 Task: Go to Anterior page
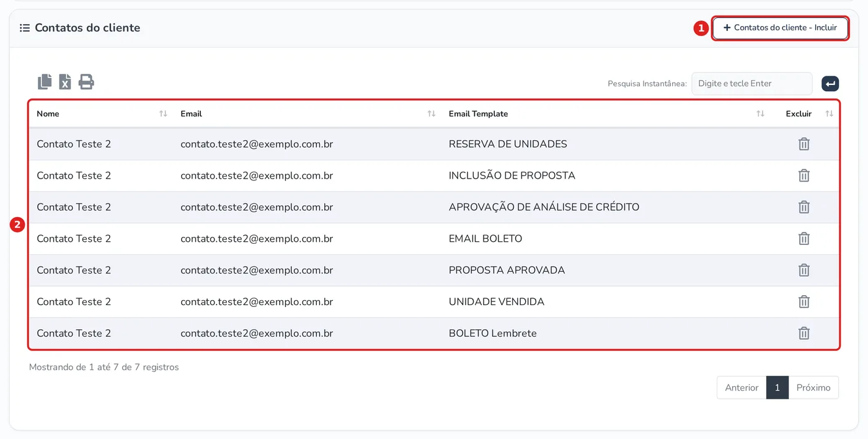(742, 388)
